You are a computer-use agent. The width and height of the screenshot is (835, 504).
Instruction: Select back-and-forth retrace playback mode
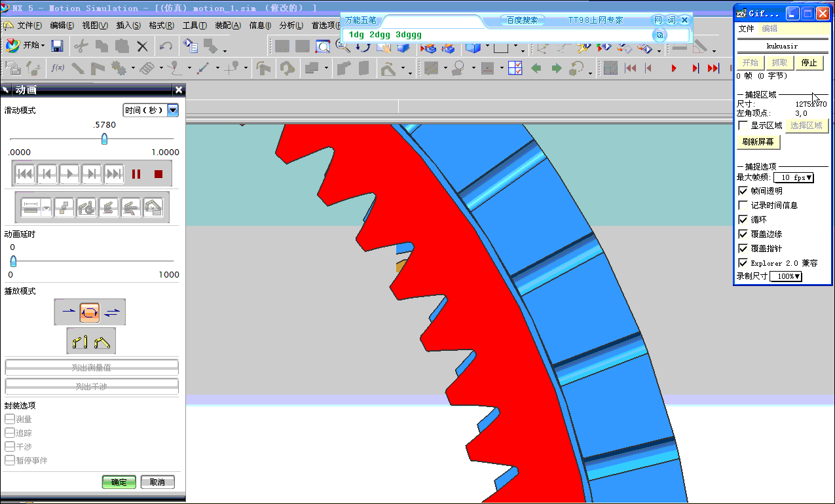[112, 312]
